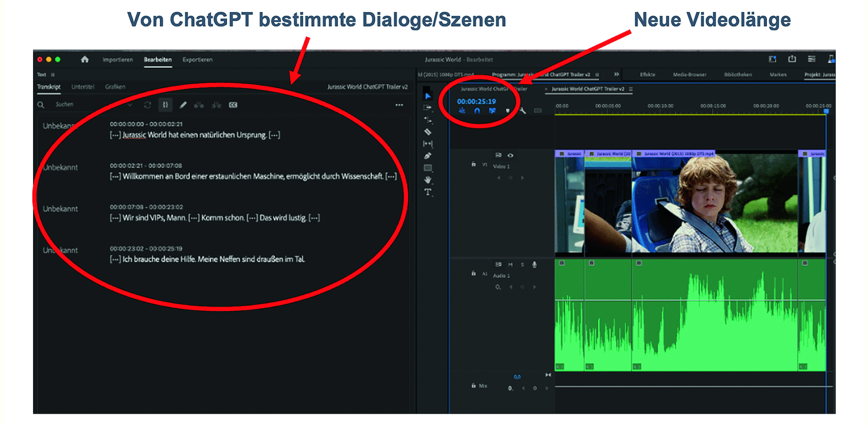The height and width of the screenshot is (425, 868).
Task: Select the Type tool
Action: (x=428, y=191)
